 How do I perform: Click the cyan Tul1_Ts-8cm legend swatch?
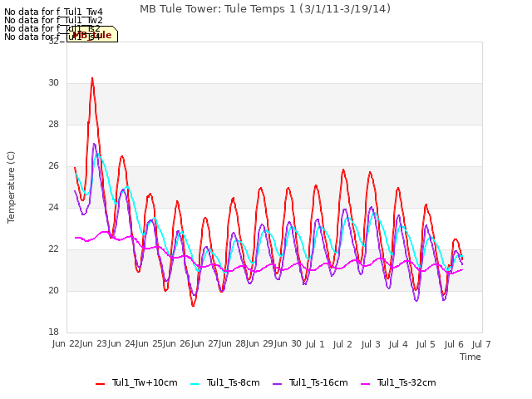[195, 384]
